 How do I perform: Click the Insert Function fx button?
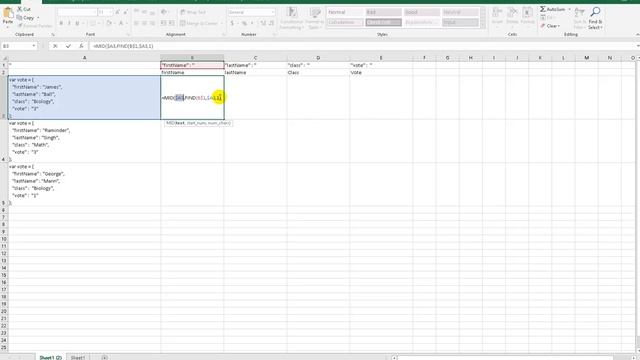tap(81, 46)
